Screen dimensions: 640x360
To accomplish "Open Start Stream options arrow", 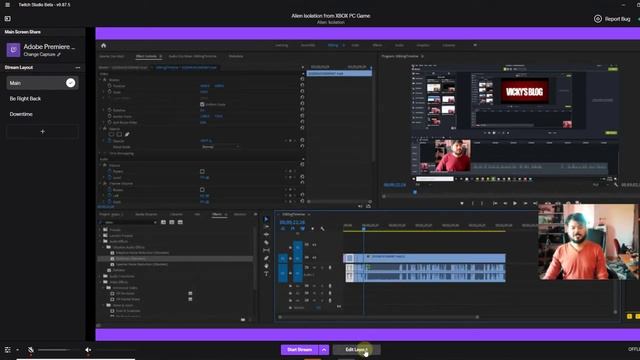I will (324, 350).
